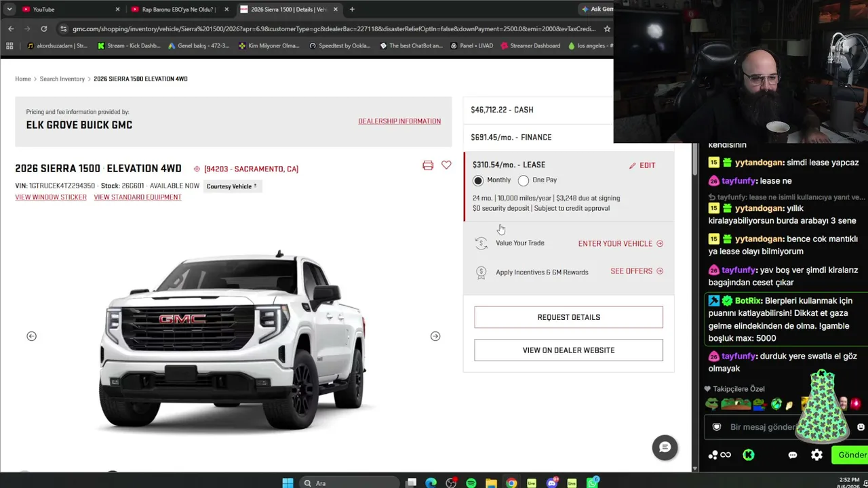Show the previous vehicle photo
This screenshot has height=488, width=868.
point(31,336)
